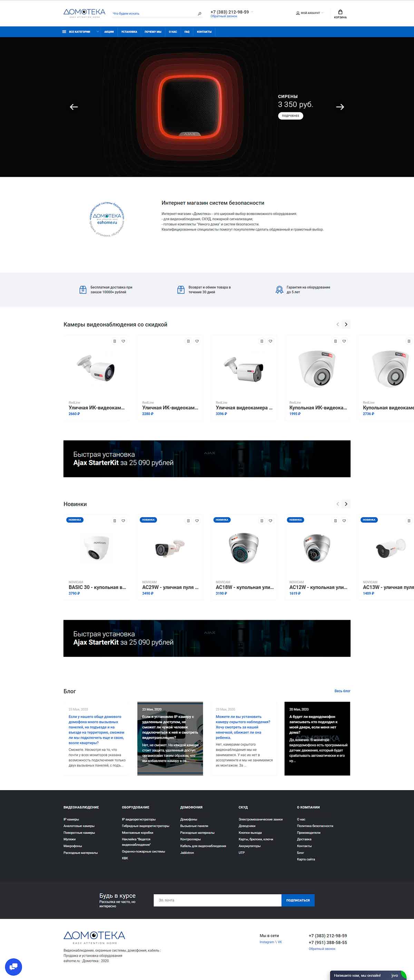The width and height of the screenshot is (414, 980).
Task: Next arrow in discounted cameras carousel
Action: [346, 325]
